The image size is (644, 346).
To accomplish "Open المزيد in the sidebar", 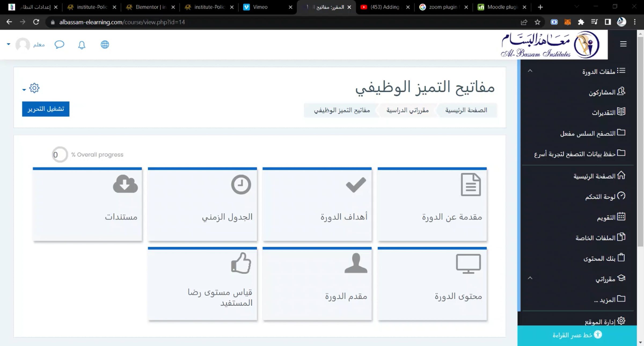I will pos(610,299).
